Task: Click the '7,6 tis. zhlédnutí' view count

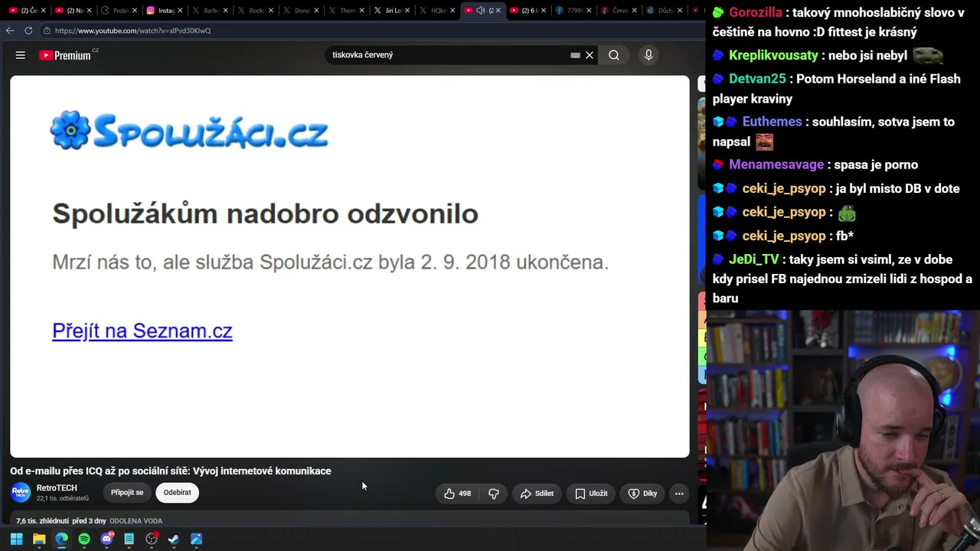Action: click(43, 521)
